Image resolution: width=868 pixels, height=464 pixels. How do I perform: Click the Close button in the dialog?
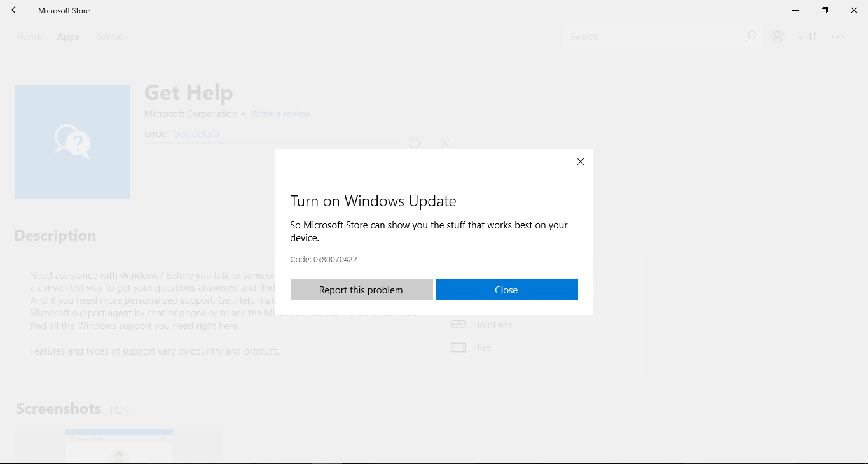506,290
